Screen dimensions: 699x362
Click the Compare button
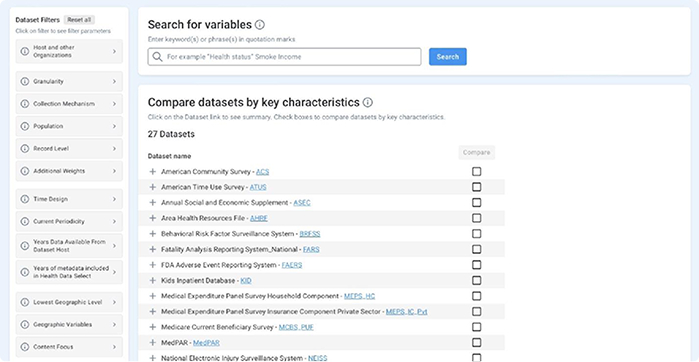click(x=477, y=152)
